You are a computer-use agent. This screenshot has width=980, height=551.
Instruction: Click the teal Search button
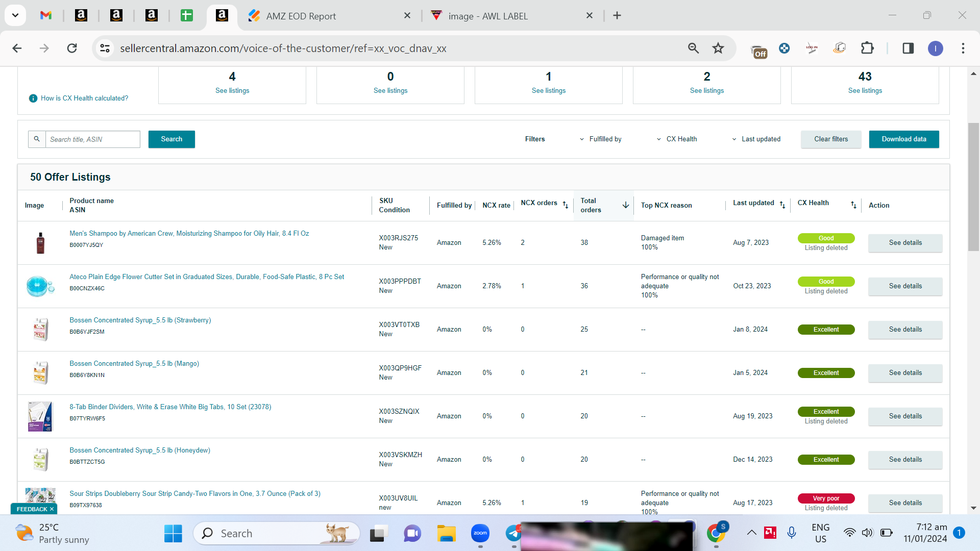[171, 139]
